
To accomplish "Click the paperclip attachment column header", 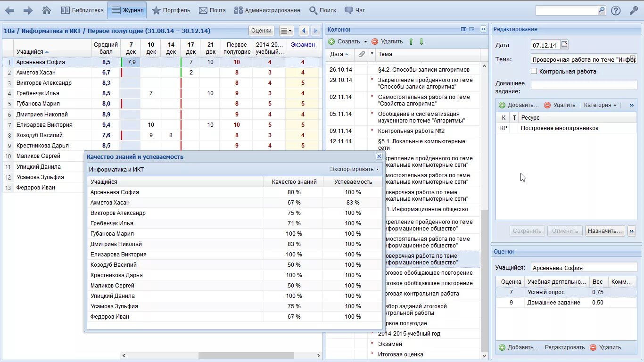I will 362,54.
